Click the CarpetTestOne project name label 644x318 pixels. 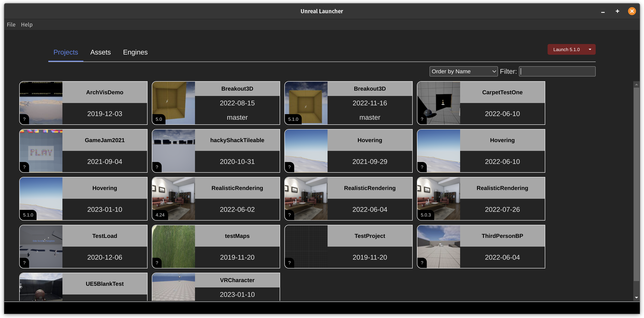502,92
